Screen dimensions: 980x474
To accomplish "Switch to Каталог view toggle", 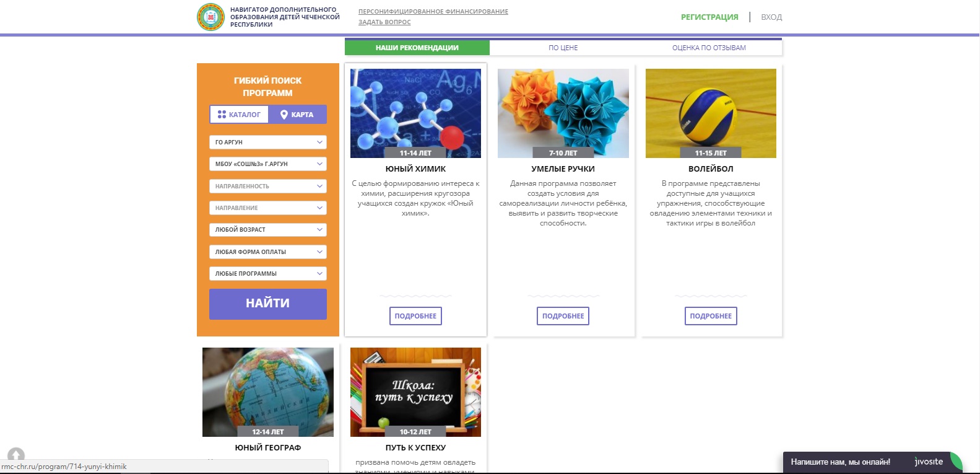I will (239, 115).
